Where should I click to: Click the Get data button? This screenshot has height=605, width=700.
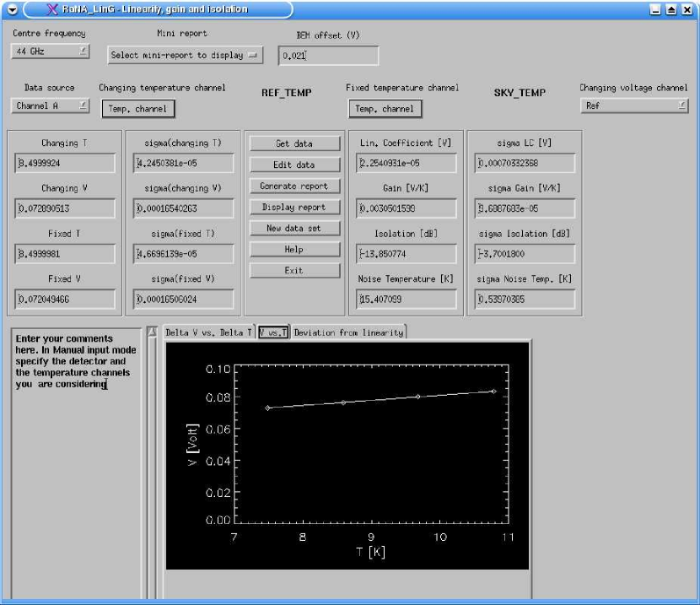click(293, 144)
